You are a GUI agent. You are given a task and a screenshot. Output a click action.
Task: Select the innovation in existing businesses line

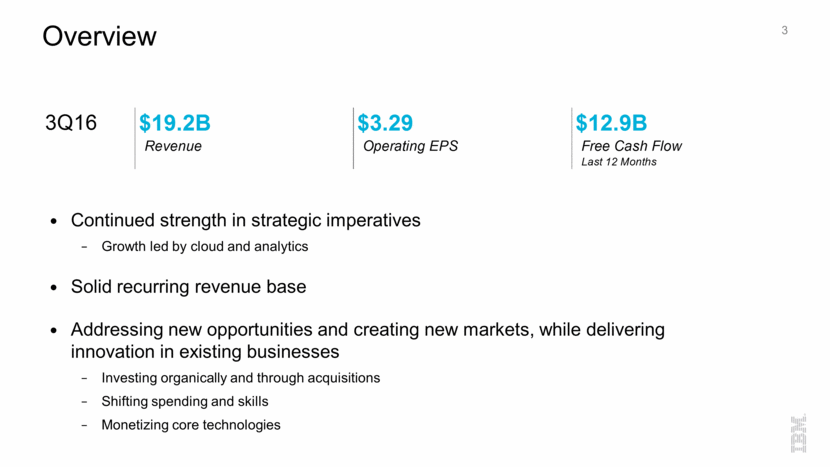[205, 352]
